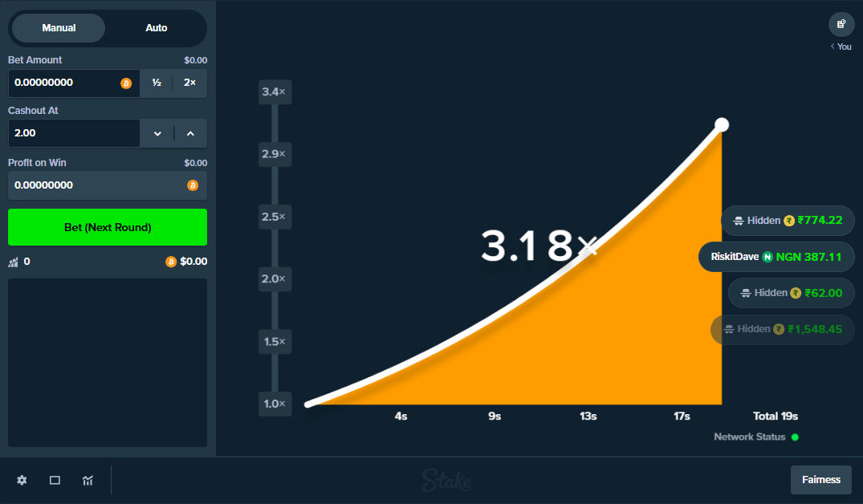863x504 pixels.
Task: Open live stats via the chart icon
Action: pos(88,479)
